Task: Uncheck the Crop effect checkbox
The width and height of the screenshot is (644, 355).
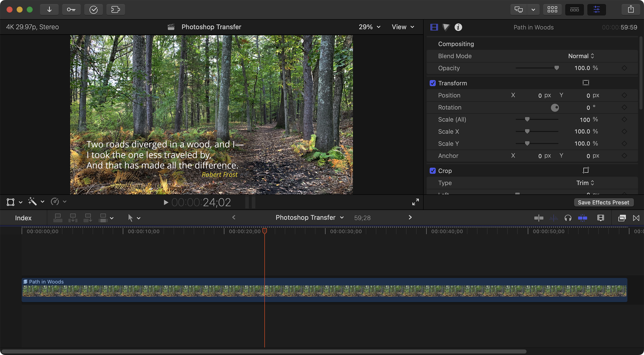Action: tap(432, 171)
